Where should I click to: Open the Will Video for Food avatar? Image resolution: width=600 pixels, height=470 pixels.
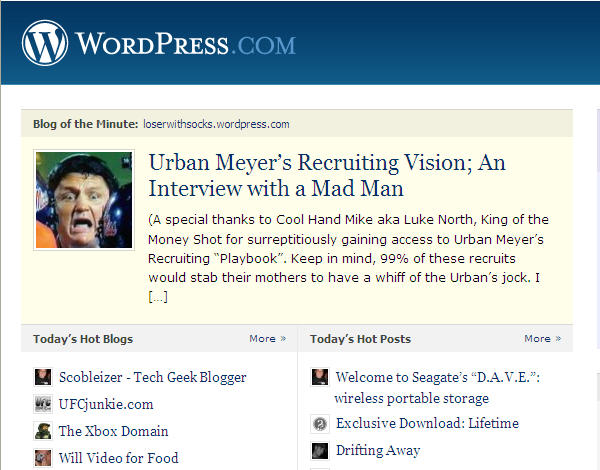43,458
